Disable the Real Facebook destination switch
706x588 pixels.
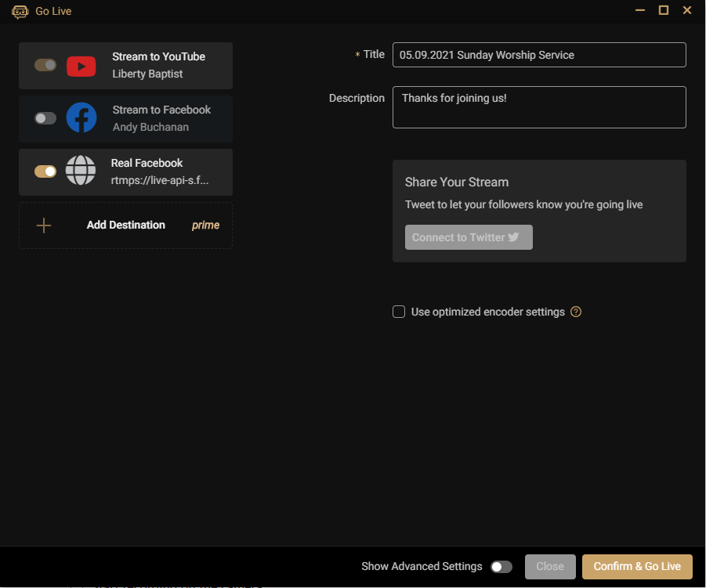click(x=45, y=171)
